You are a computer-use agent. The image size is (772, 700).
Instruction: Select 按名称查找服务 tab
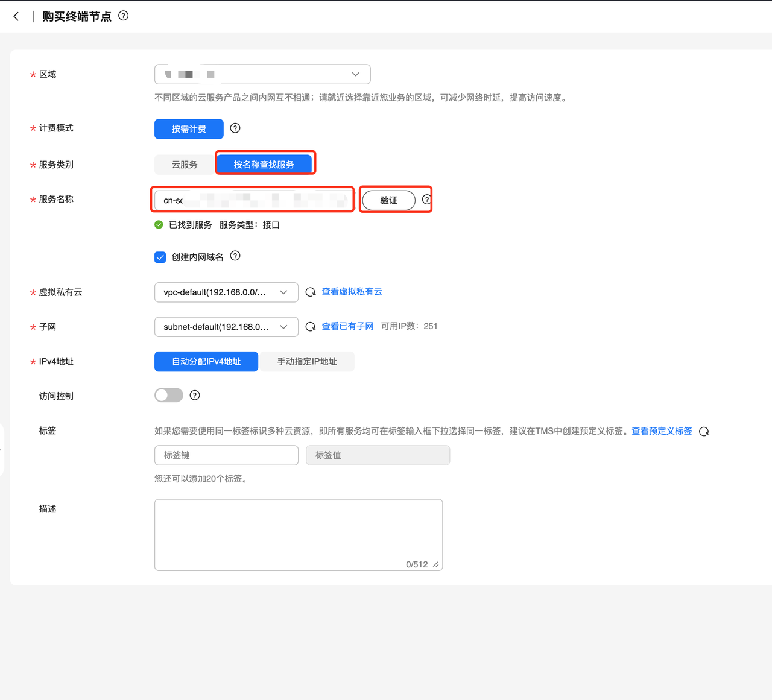264,164
